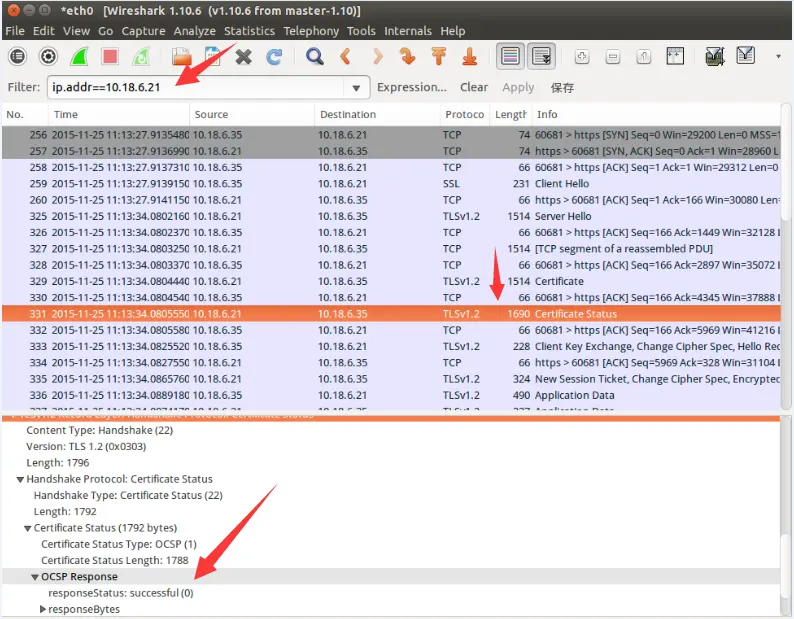Image resolution: width=794 pixels, height=619 pixels.
Task: Click the Expression... button
Action: 412,87
